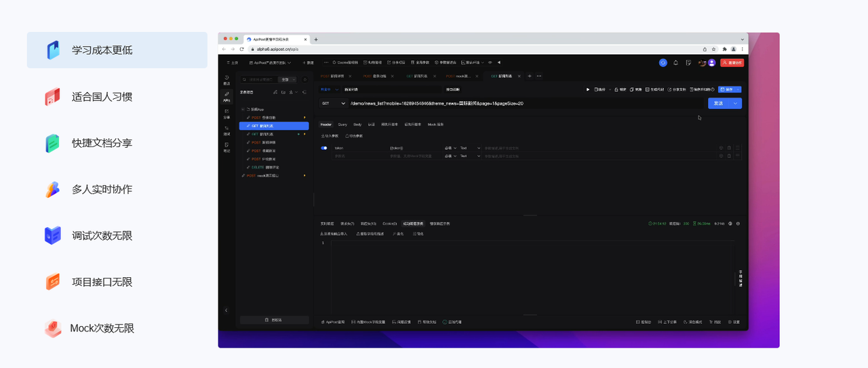The image size is (868, 368).
Task: Open the GET method dropdown
Action: coord(333,103)
